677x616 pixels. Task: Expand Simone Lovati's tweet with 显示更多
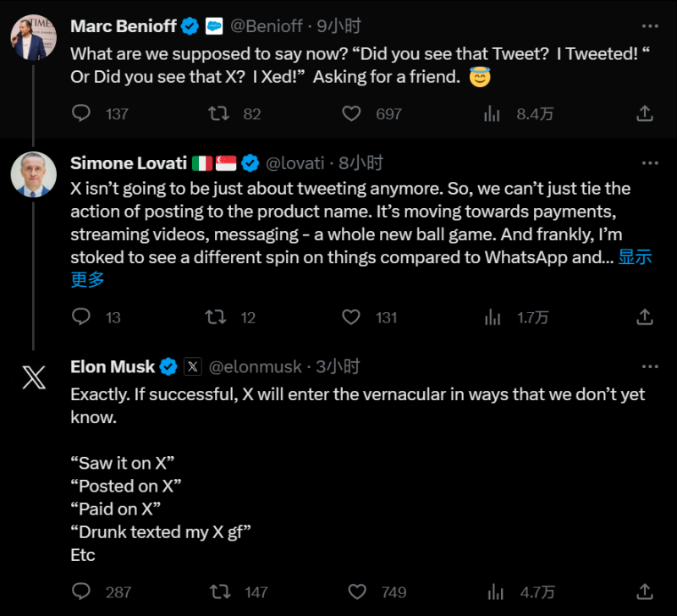click(x=635, y=258)
